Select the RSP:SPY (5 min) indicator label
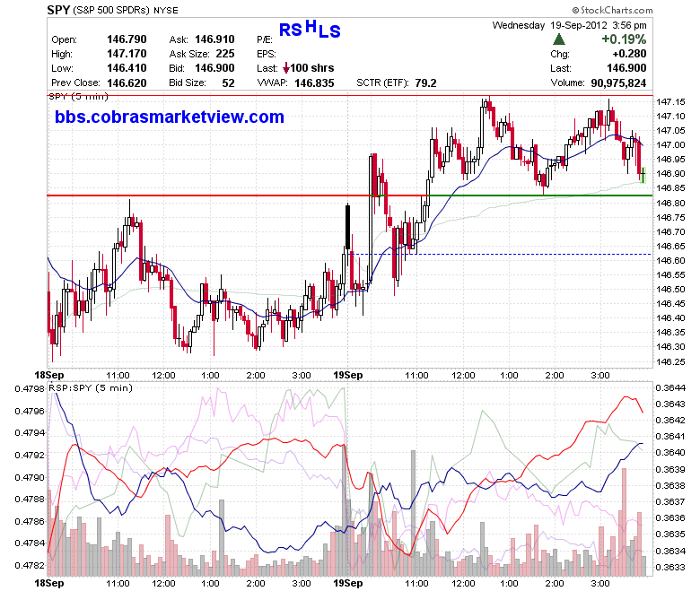Image resolution: width=700 pixels, height=591 pixels. click(91, 388)
